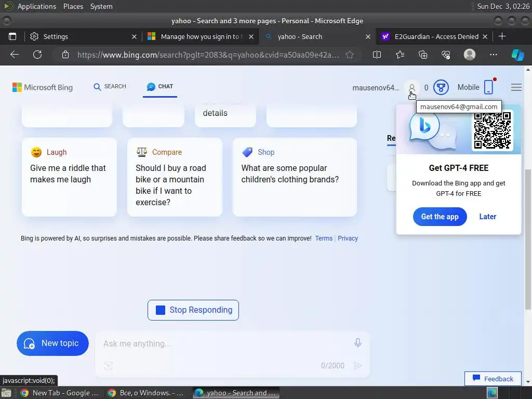
Task: Toggle vertical tabs pane
Action: [x=12, y=37]
